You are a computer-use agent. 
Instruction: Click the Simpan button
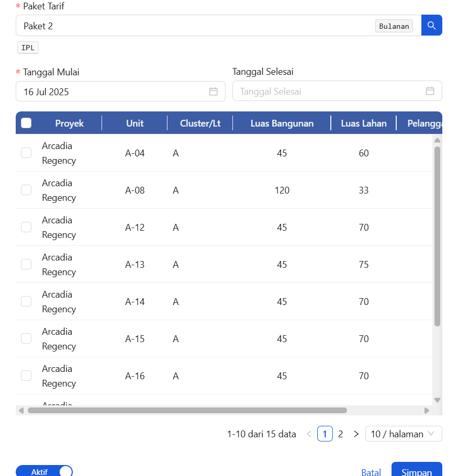[417, 471]
